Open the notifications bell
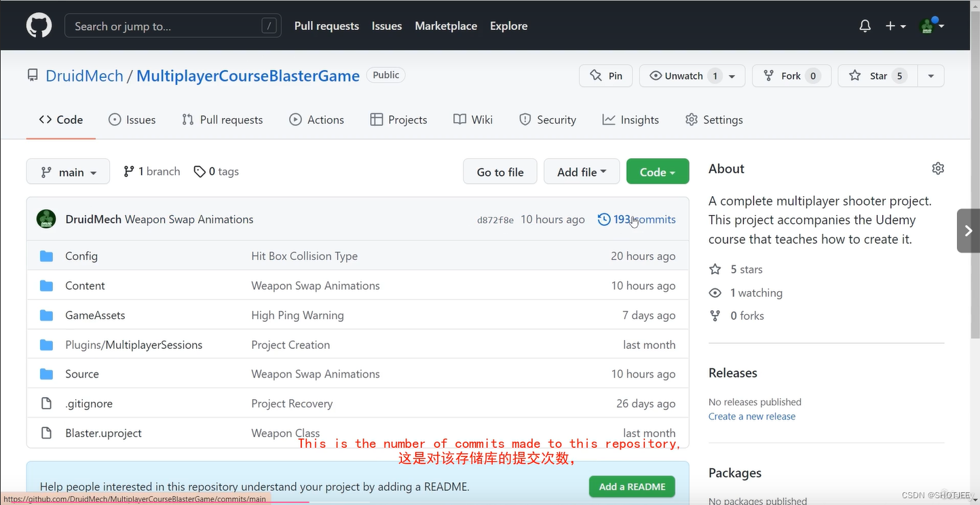Screen dimensions: 980x505 click(x=865, y=26)
